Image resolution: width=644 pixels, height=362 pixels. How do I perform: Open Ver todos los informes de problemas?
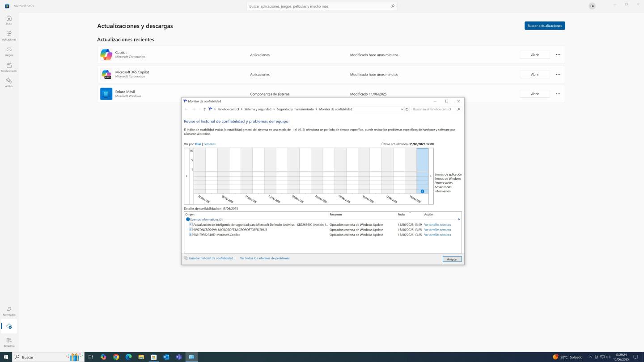(x=265, y=258)
